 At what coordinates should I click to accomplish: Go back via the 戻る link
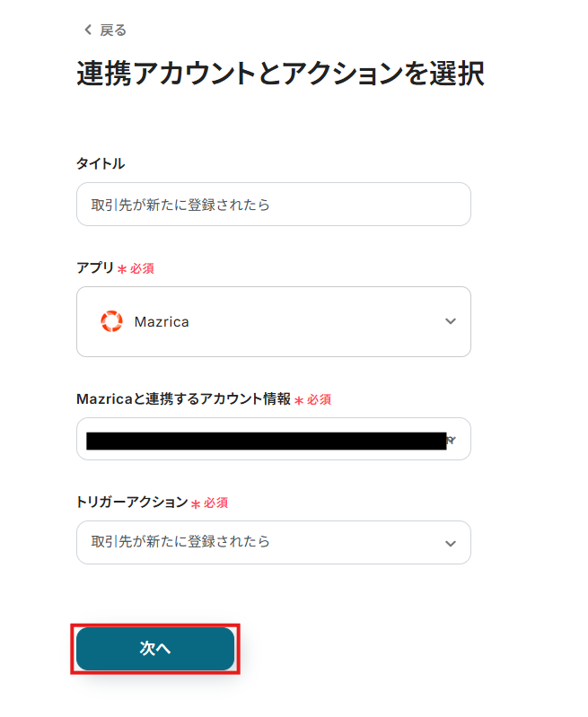click(112, 31)
